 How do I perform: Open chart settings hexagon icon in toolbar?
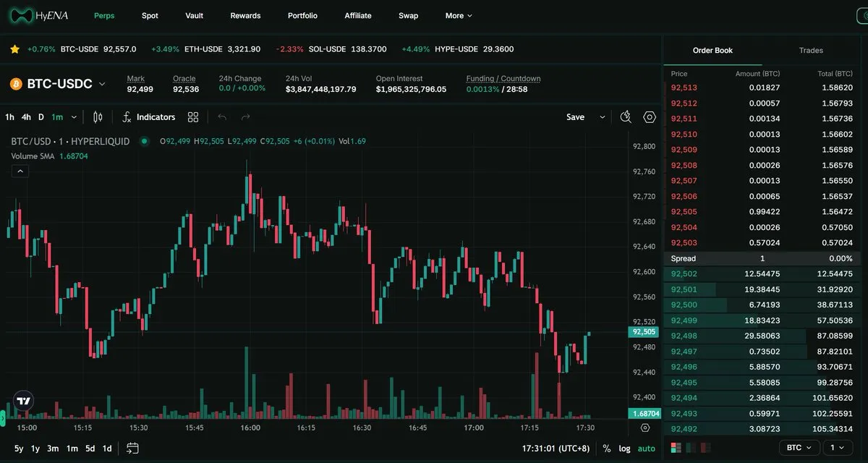(649, 117)
